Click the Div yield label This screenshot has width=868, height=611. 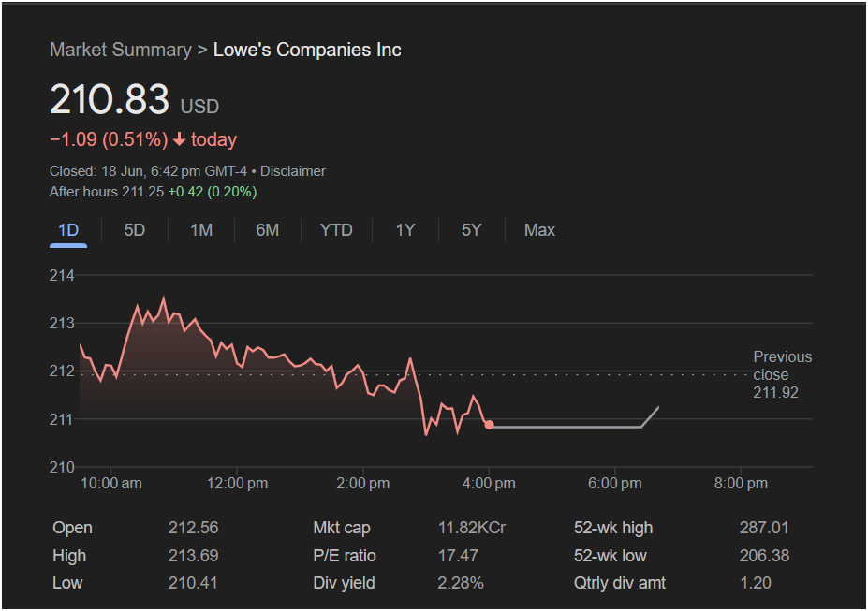(x=344, y=583)
